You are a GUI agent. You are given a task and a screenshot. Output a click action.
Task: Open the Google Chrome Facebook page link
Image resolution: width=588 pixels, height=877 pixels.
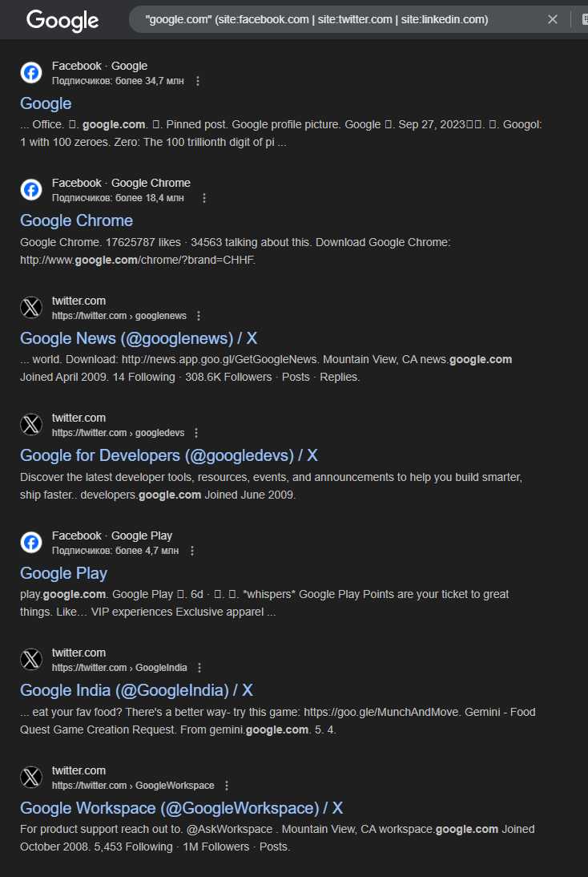77,220
